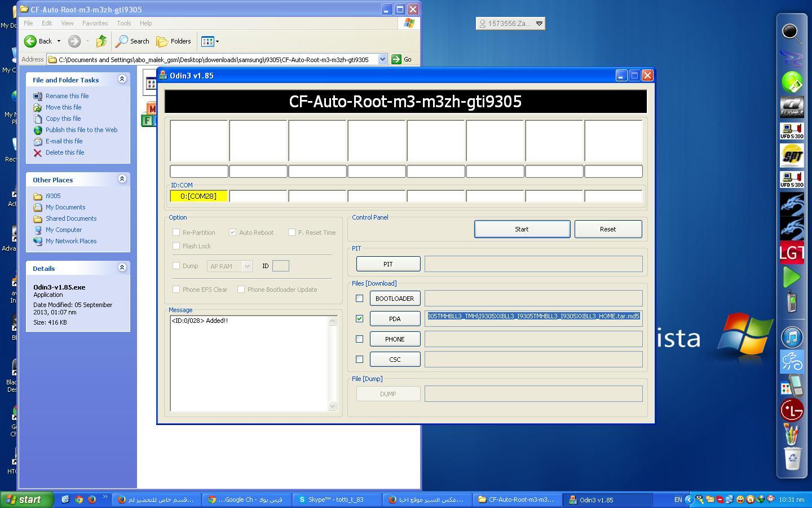Click the Firefox quick launch icon

click(91, 500)
